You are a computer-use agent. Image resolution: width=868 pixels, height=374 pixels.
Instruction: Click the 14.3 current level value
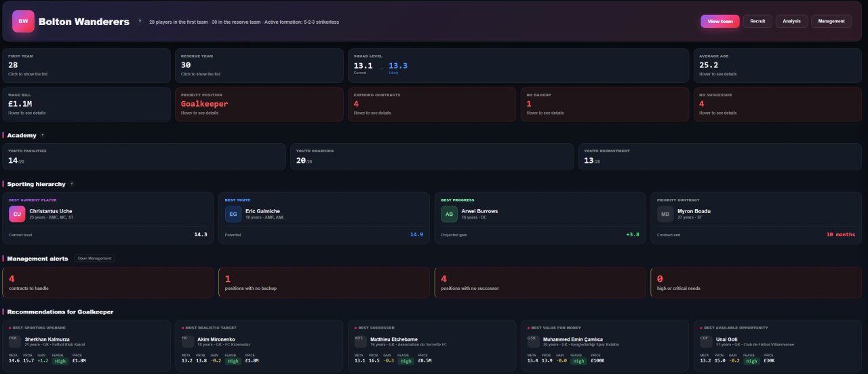coord(201,234)
